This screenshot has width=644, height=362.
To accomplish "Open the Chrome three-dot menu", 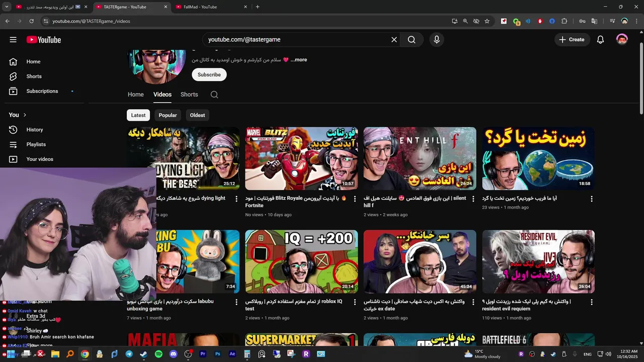I will [637, 21].
